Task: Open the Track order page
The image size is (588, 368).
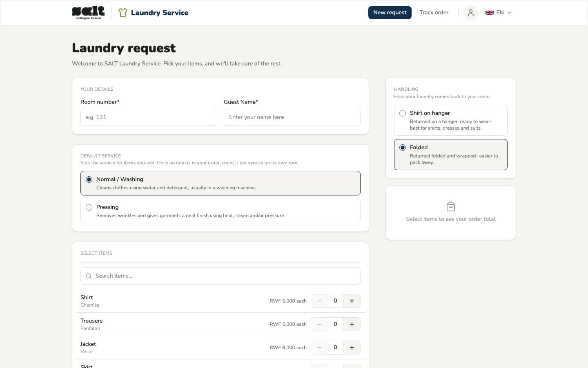Action: pyautogui.click(x=434, y=13)
